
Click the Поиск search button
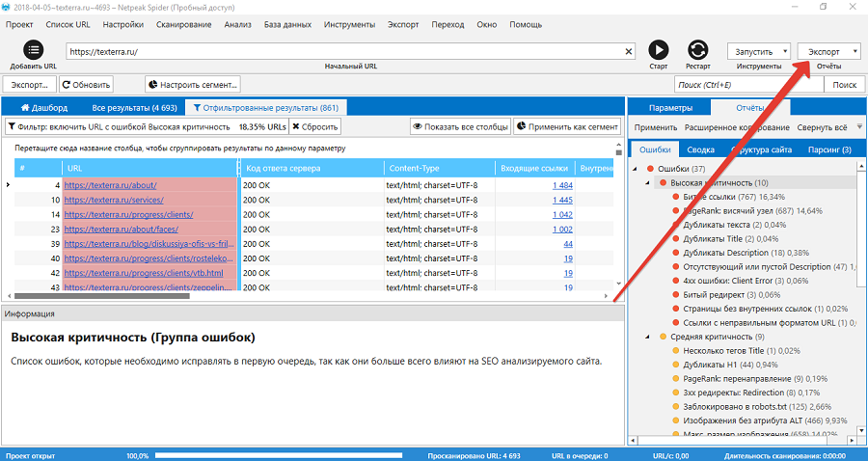[844, 85]
